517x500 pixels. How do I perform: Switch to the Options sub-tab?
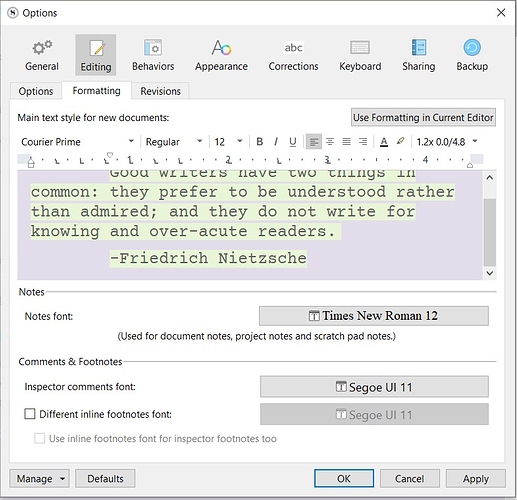pos(36,91)
